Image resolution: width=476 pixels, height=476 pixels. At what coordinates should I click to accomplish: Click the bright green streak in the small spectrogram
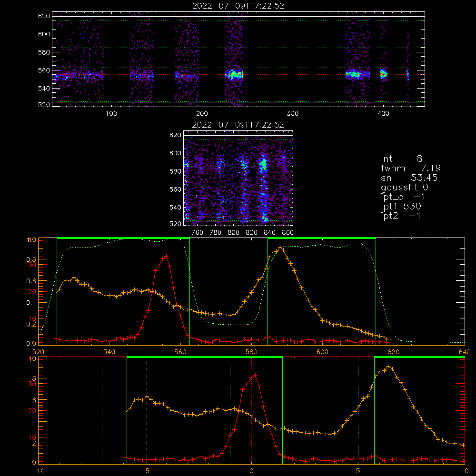263,165
